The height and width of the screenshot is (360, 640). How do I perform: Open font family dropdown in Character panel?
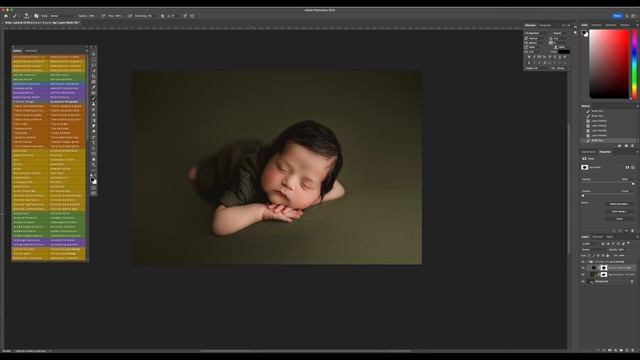[x=538, y=33]
